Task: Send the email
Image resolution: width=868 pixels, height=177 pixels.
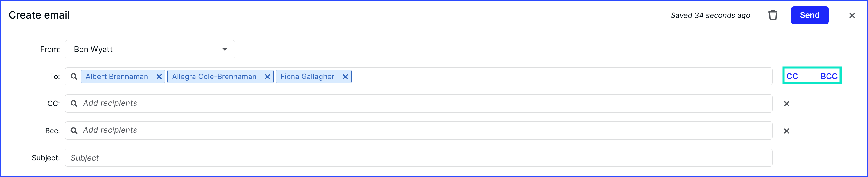Action: point(809,15)
